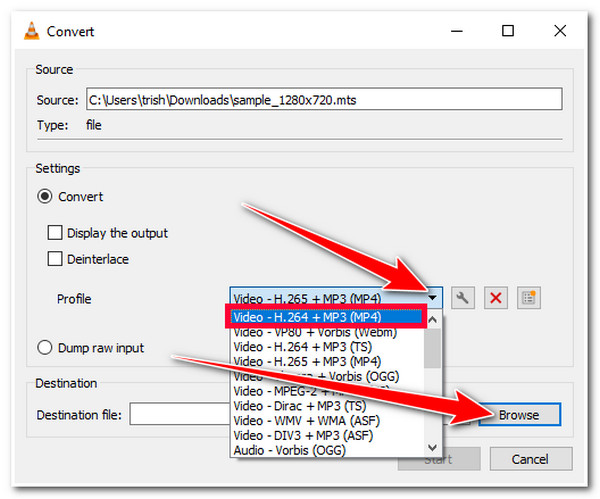Choose Video - Dirac + MP3 (TS)
The height and width of the screenshot is (499, 600).
(x=328, y=406)
